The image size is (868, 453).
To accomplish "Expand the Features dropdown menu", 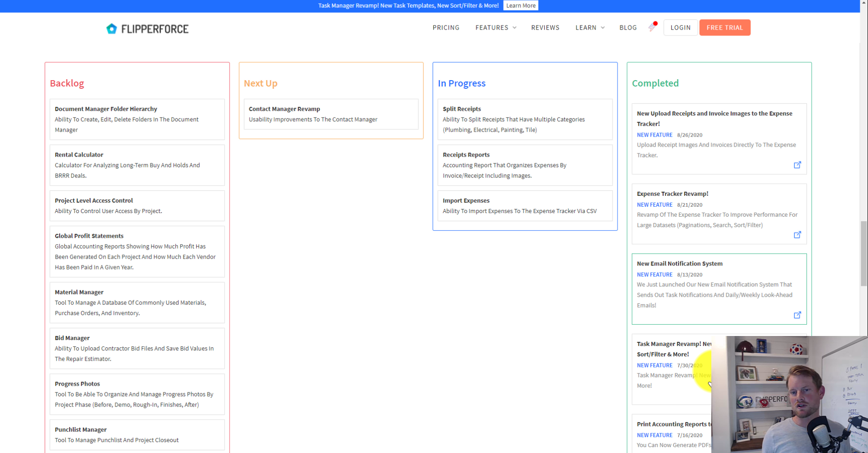I will click(x=495, y=27).
